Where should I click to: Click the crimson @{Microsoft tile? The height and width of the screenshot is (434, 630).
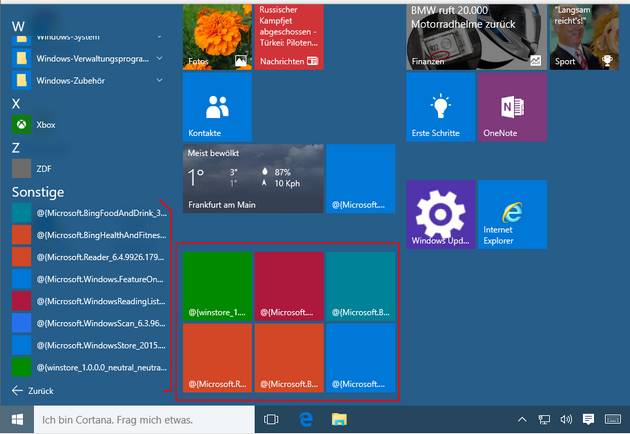coord(289,286)
